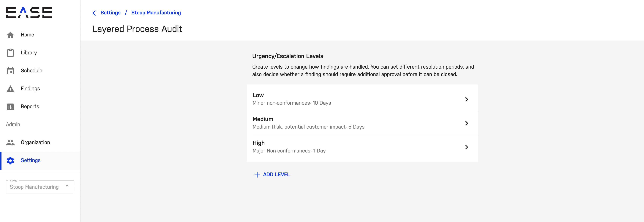This screenshot has width=644, height=222.
Task: Click the Library clipboard icon
Action: 10,53
